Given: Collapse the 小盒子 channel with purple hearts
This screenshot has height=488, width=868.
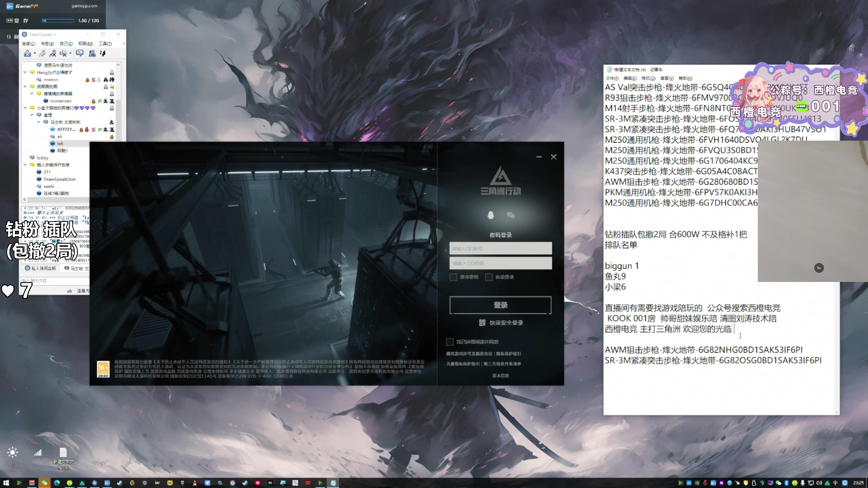Looking at the screenshot, I should 25,108.
